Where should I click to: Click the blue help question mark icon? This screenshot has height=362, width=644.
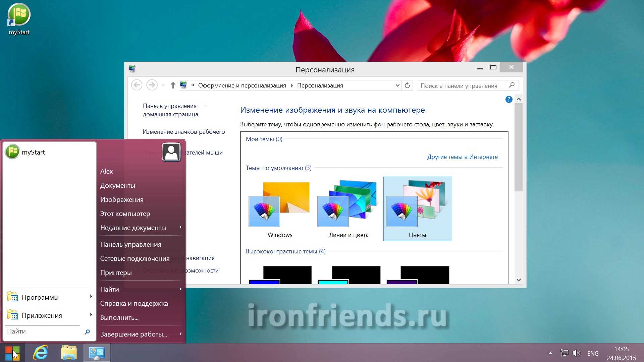coord(508,100)
